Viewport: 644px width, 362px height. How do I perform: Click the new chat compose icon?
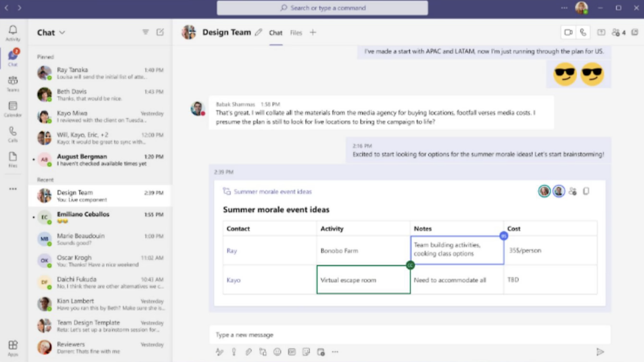point(160,32)
